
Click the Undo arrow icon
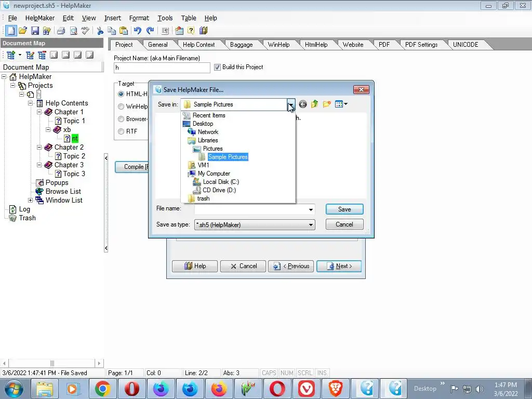point(137,31)
